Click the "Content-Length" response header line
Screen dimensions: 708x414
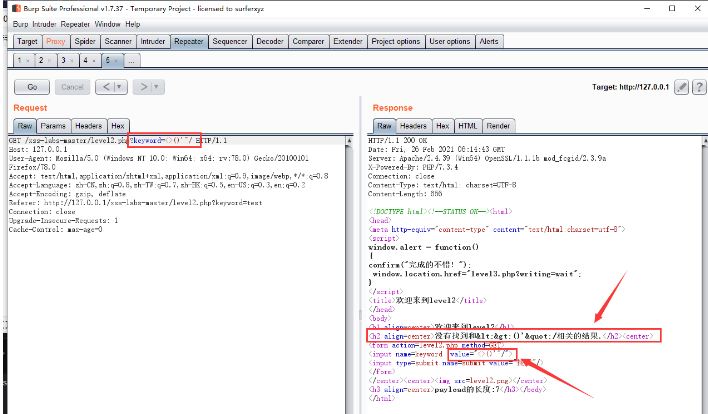[x=405, y=194]
